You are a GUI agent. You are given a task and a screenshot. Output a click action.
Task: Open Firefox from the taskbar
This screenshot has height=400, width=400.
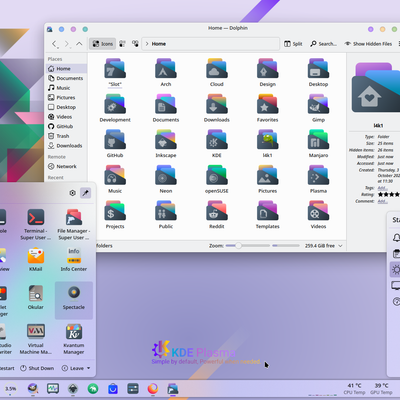(153, 389)
